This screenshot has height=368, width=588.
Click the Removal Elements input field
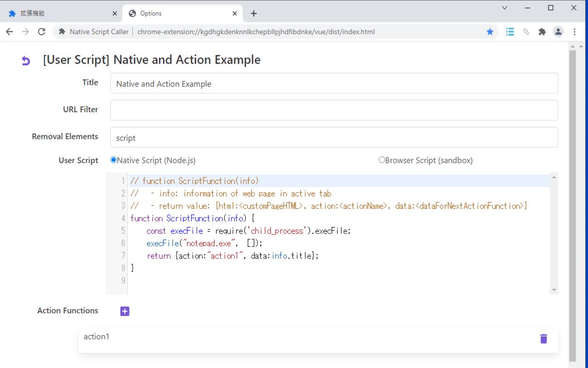(334, 137)
